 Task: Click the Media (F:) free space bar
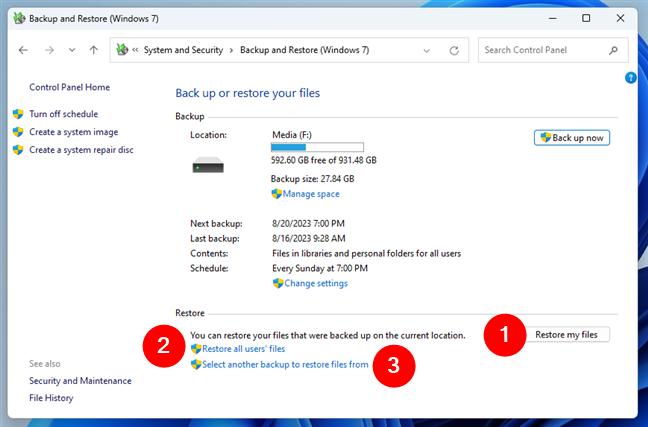tap(317, 147)
